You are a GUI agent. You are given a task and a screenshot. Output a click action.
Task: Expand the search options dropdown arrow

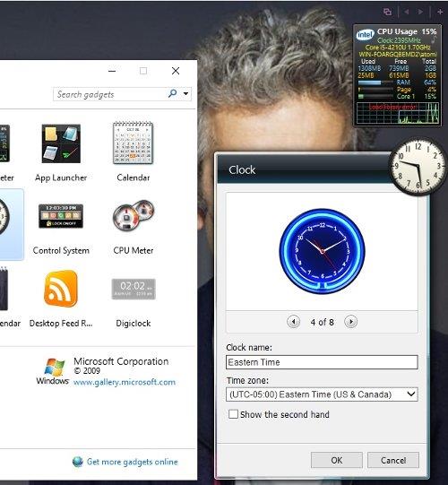pos(185,93)
